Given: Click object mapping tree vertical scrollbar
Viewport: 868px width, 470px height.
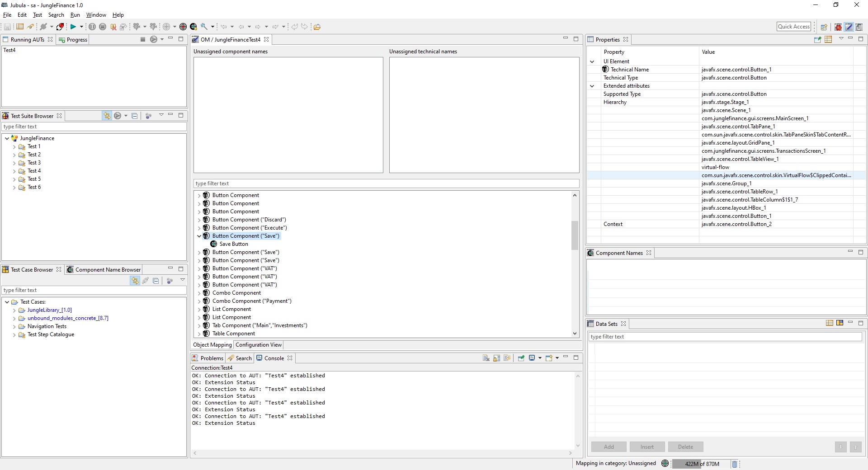Looking at the screenshot, I should coord(575,235).
